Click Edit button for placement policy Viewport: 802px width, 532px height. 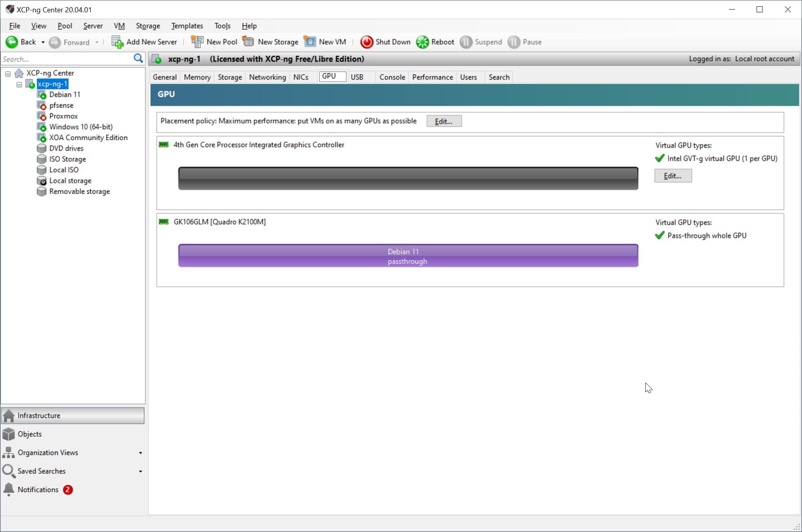pyautogui.click(x=444, y=121)
